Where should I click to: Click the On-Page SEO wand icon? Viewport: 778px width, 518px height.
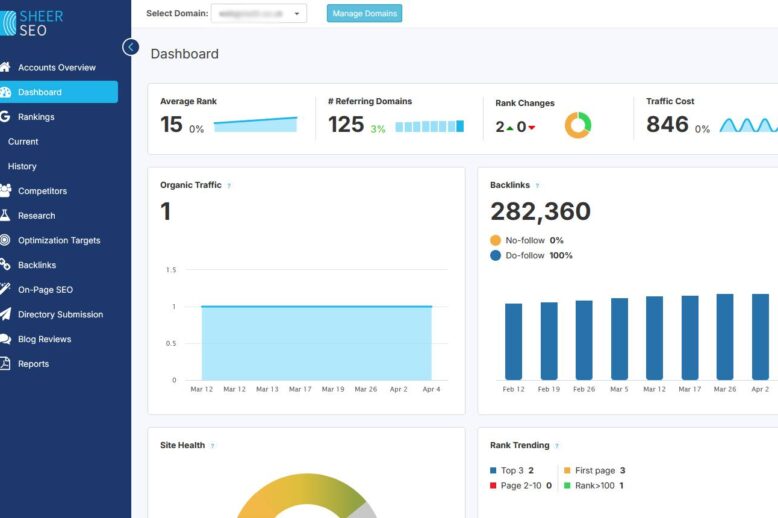coord(5,290)
